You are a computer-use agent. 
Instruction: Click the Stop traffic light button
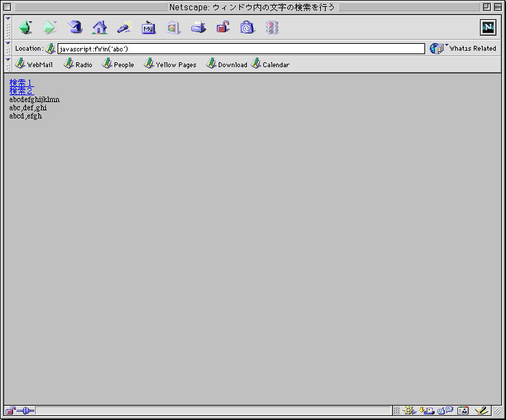pos(272,27)
